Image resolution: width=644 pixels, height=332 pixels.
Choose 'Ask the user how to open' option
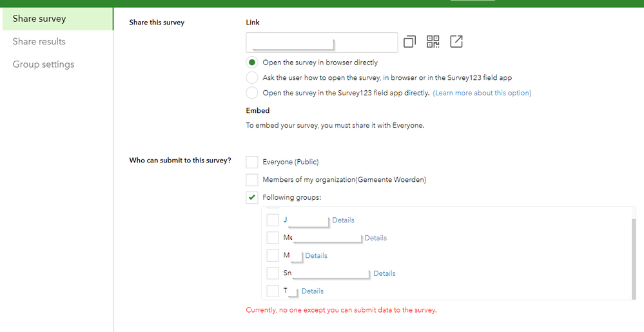click(x=252, y=77)
